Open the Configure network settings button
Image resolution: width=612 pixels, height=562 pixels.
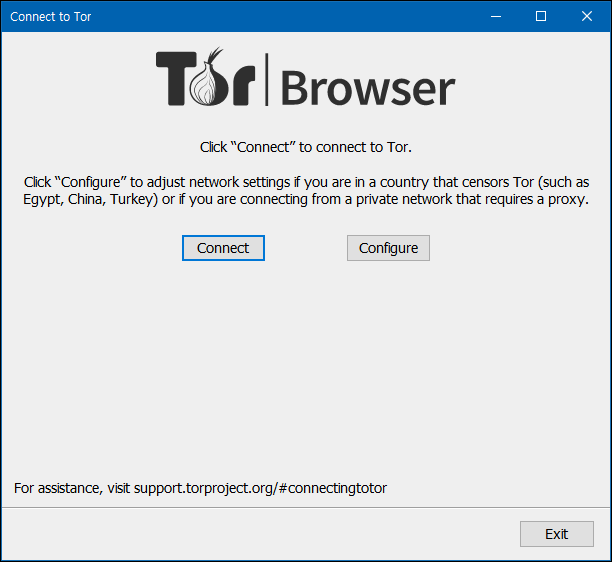(388, 248)
